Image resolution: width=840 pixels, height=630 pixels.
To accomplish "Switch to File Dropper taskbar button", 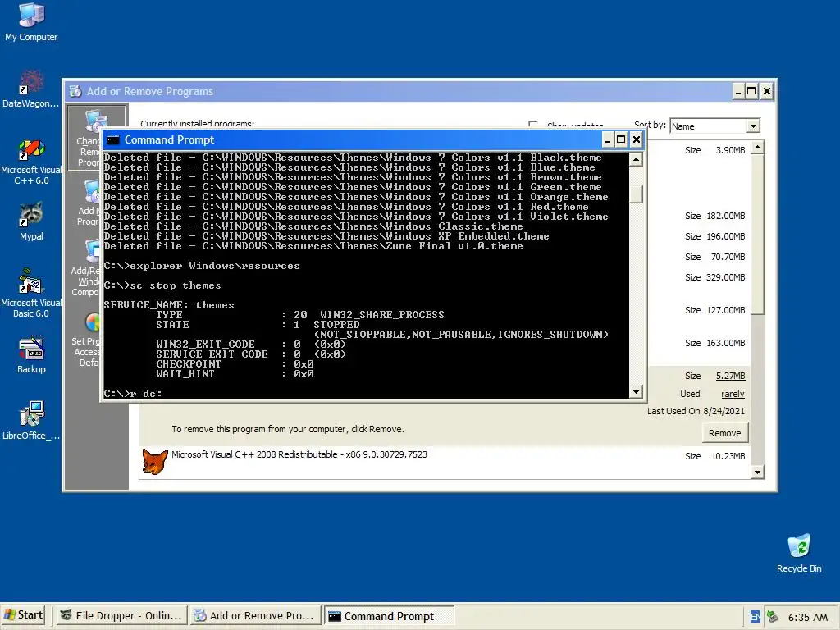I will click(x=121, y=615).
